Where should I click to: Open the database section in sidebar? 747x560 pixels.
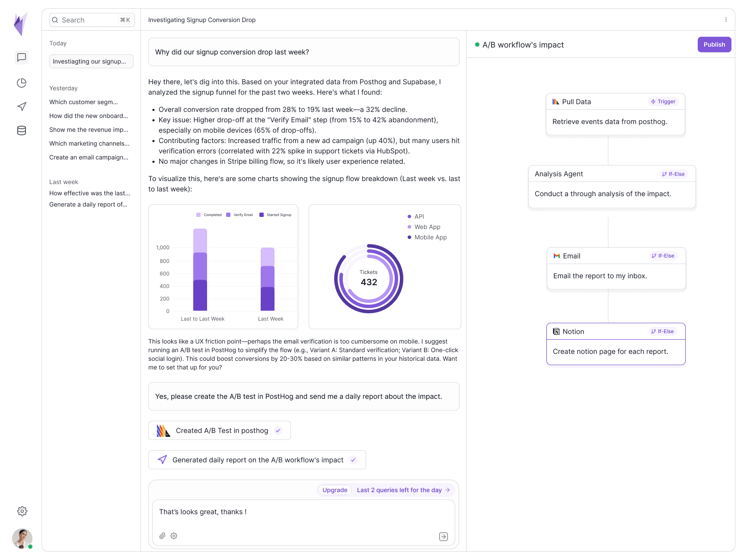click(22, 130)
